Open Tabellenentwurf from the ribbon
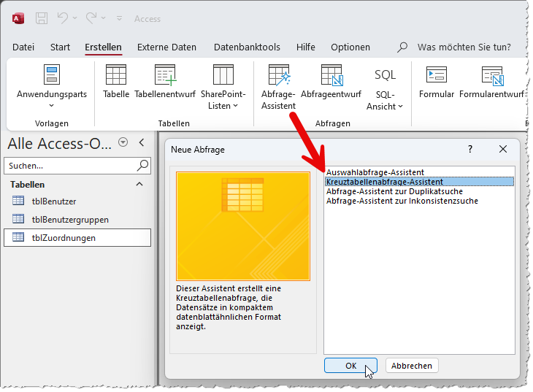 pyautogui.click(x=164, y=75)
